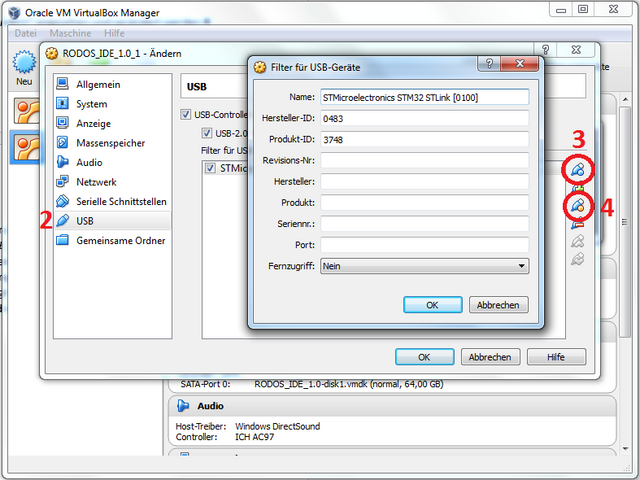Click Abbrechen in the Ändern settings dialog
The image size is (640, 480).
click(490, 357)
